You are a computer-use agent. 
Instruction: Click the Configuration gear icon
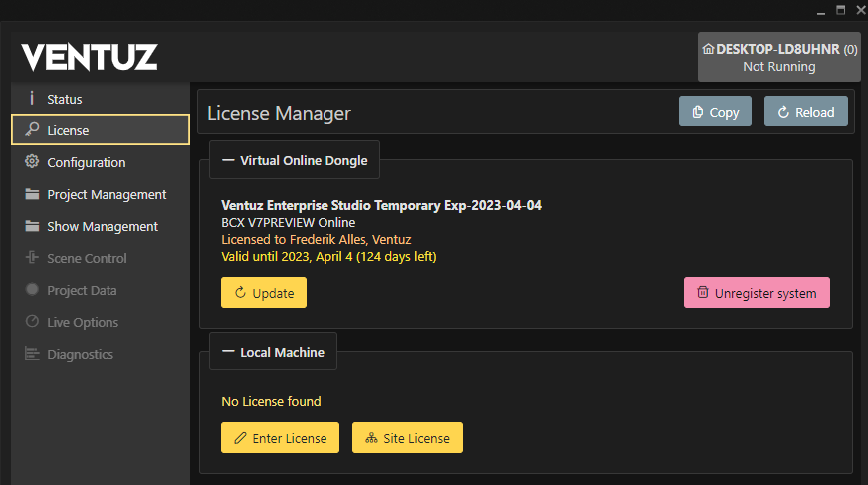[32, 162]
